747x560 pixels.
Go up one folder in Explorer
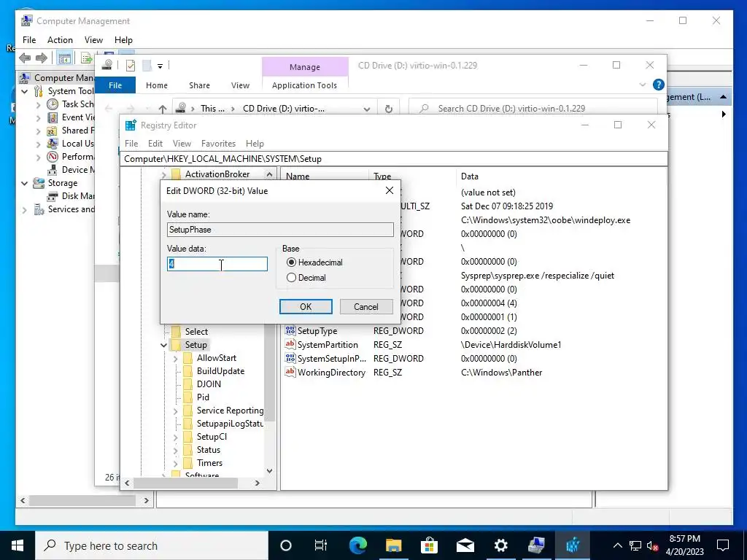(x=163, y=109)
